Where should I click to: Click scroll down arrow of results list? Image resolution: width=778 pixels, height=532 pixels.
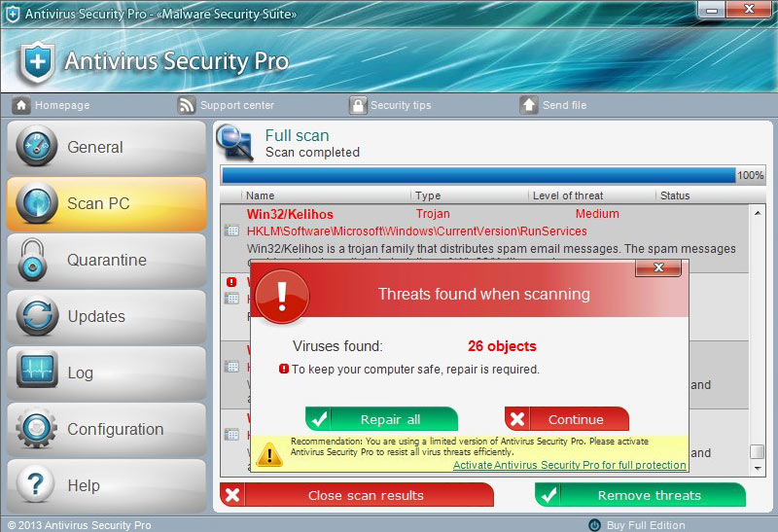point(758,468)
